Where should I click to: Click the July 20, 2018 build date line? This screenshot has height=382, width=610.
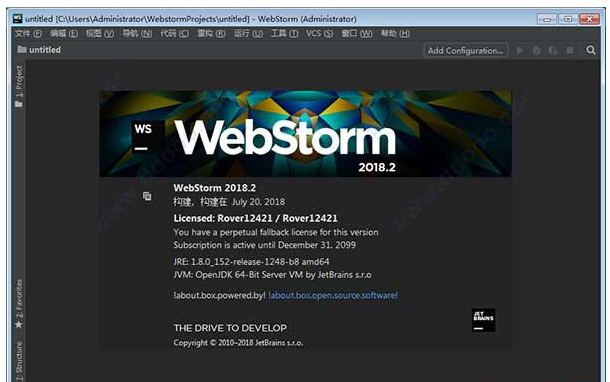(229, 202)
